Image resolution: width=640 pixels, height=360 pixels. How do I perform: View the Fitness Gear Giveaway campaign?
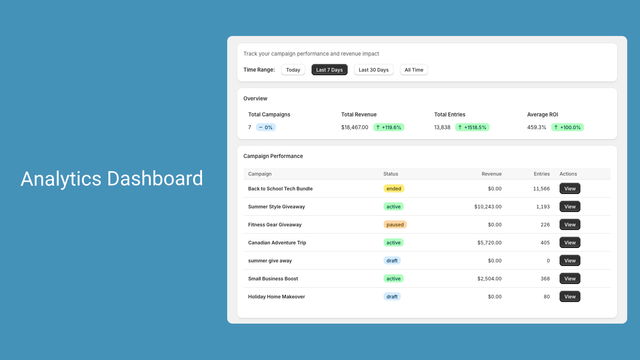coord(570,224)
